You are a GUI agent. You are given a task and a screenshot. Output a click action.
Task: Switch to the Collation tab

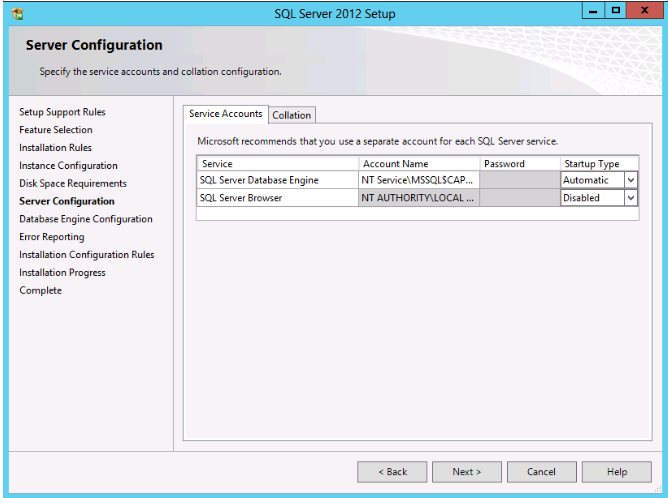click(292, 115)
